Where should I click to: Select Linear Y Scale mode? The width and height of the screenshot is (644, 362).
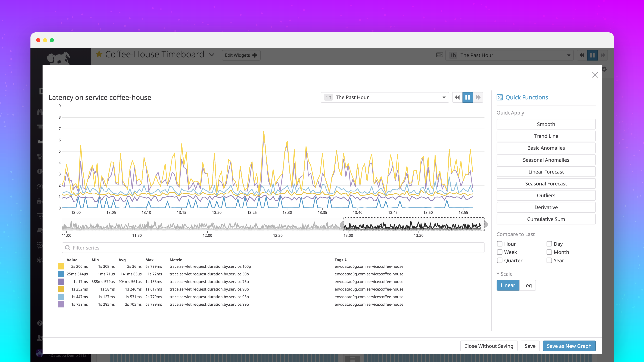tap(508, 285)
